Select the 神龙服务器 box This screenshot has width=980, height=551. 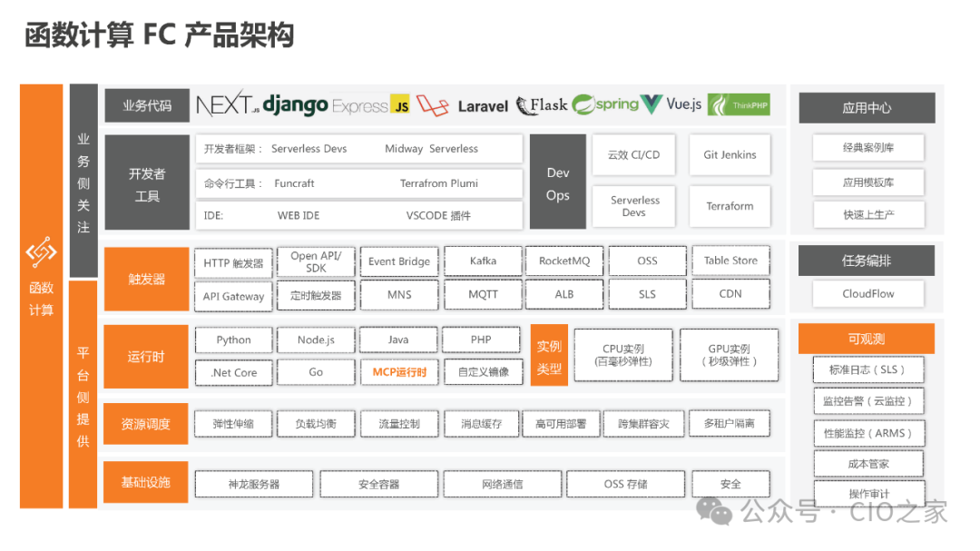(254, 484)
